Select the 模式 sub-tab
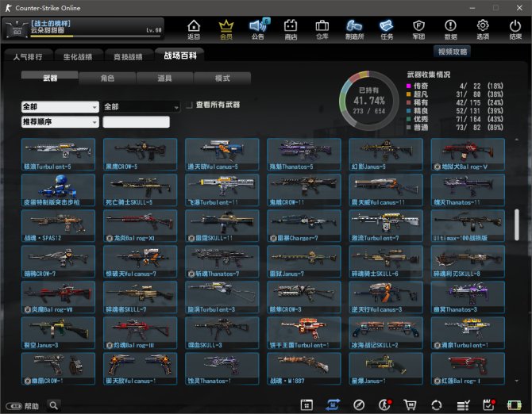Image resolution: width=532 pixels, height=414 pixels. pos(222,78)
